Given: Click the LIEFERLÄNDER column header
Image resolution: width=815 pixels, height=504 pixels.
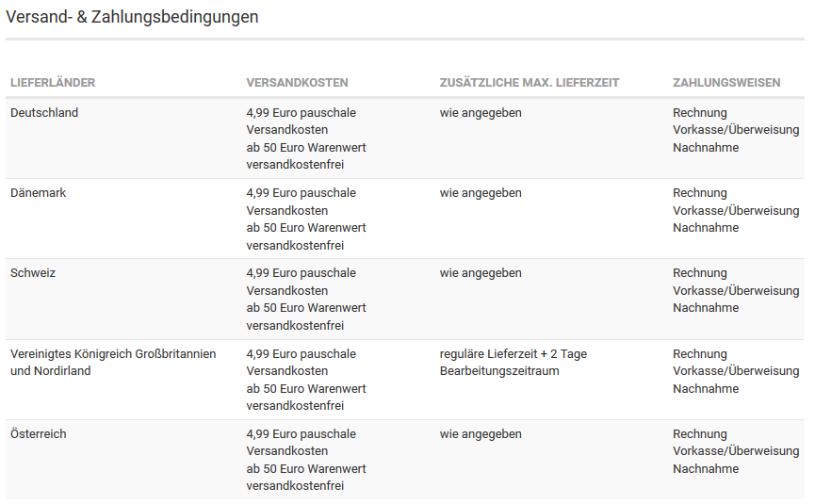Looking at the screenshot, I should coord(53,83).
